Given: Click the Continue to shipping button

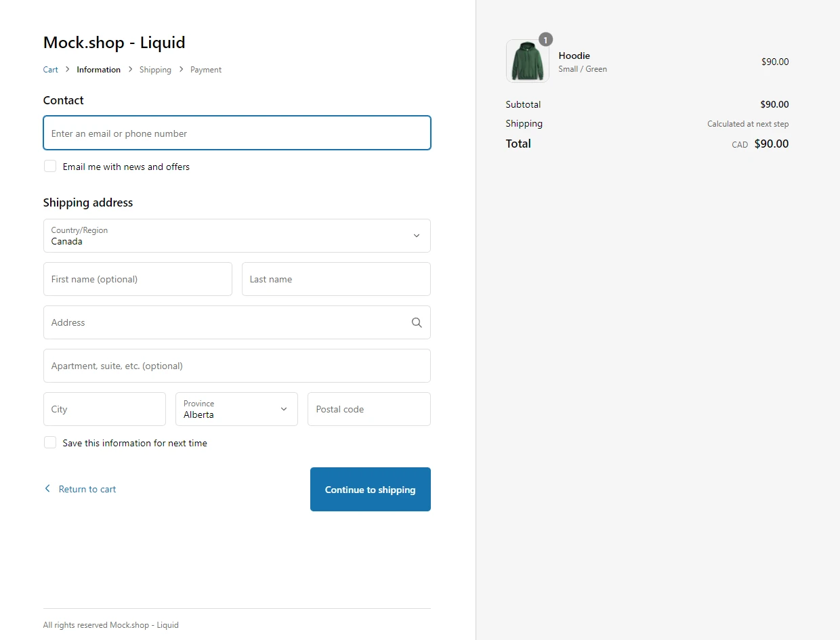Looking at the screenshot, I should tap(370, 489).
